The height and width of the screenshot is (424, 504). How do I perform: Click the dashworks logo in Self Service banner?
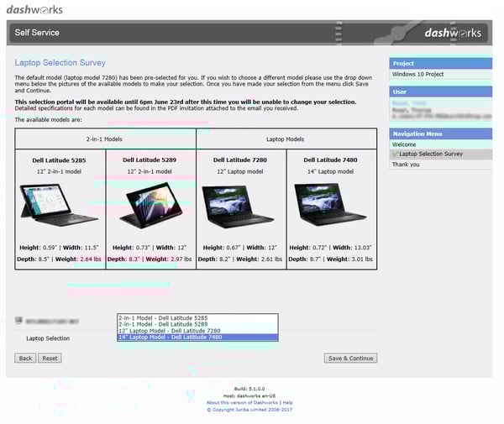[453, 33]
